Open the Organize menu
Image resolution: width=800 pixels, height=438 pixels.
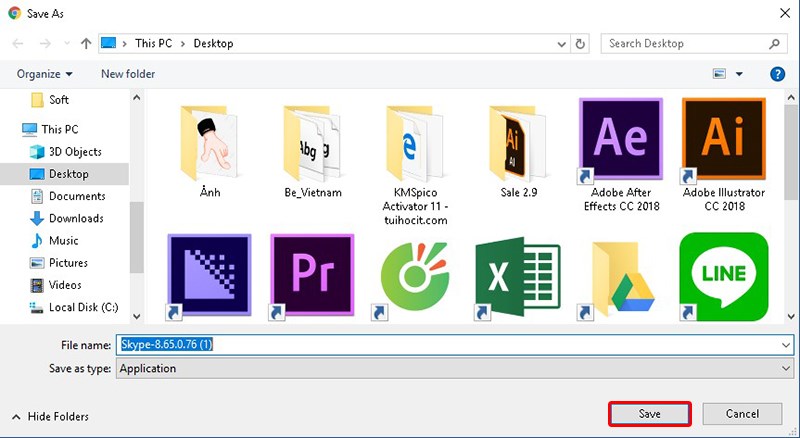[x=44, y=74]
